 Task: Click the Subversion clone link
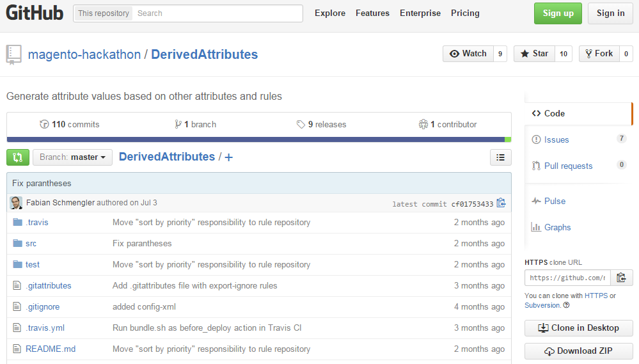pyautogui.click(x=542, y=305)
